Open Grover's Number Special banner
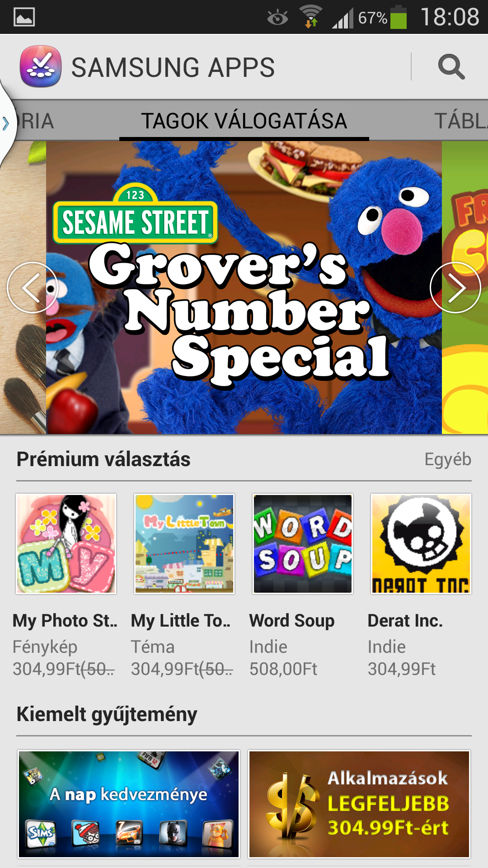 pyautogui.click(x=244, y=288)
